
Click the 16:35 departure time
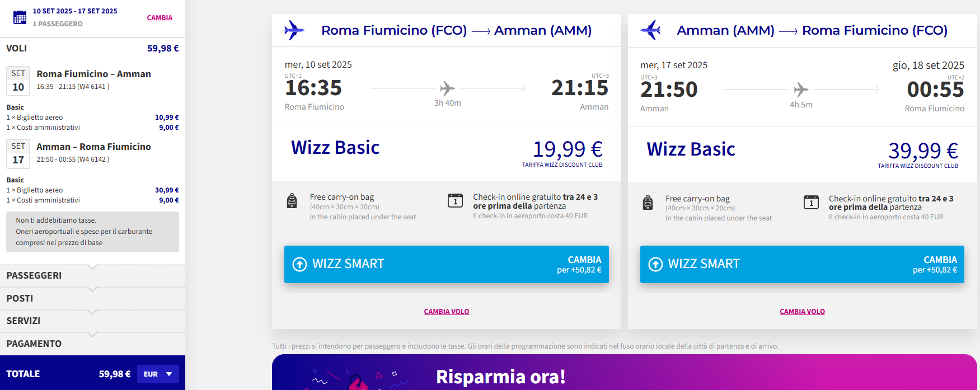pos(313,88)
